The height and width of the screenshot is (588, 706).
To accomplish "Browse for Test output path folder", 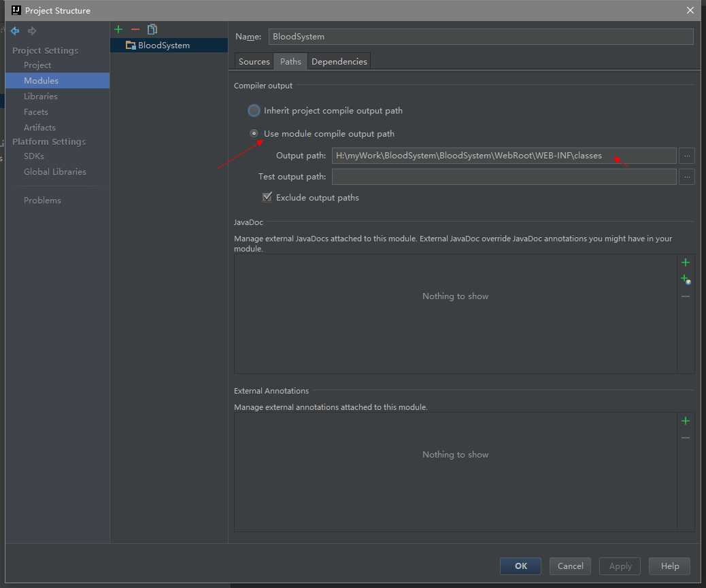I will click(687, 177).
